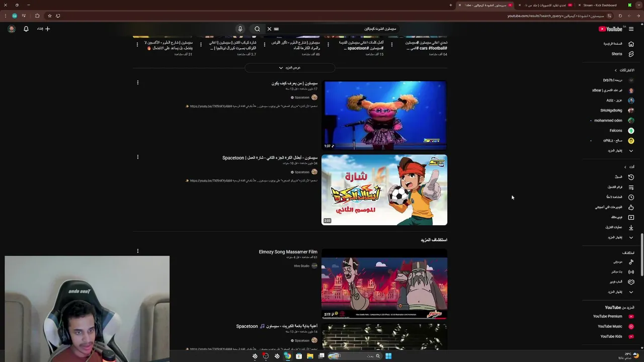This screenshot has width=644, height=362.
Task: Open options menu for Elmozy Song video
Action: (137, 251)
